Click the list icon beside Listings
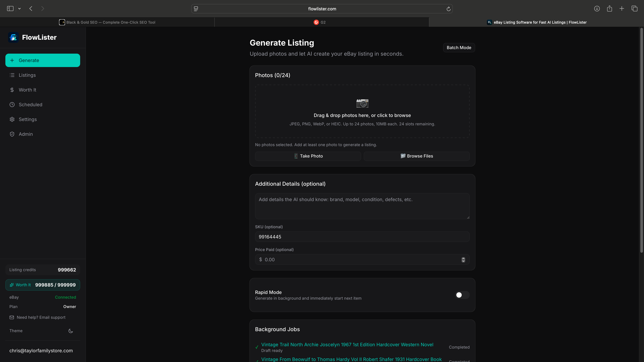Viewport: 644px width, 362px height. [12, 75]
